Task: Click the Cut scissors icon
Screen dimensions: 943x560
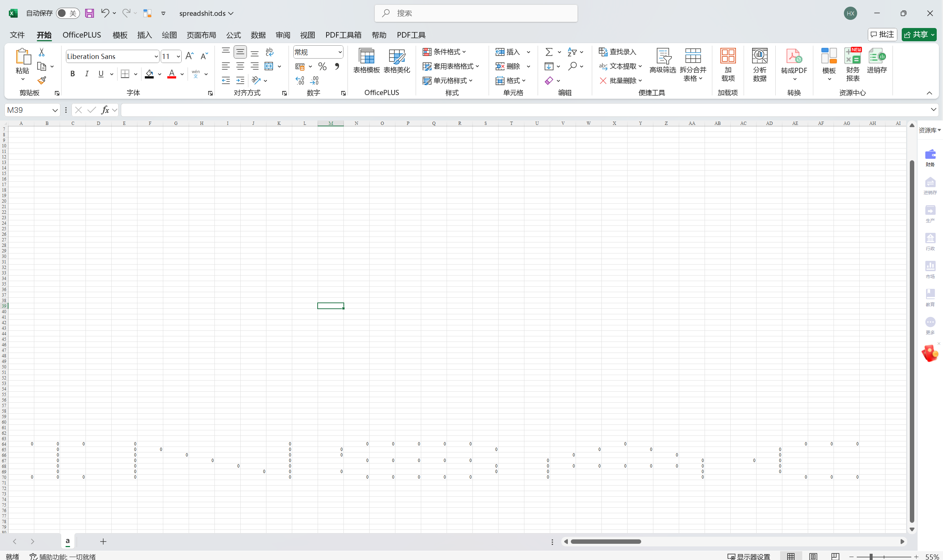Action: pos(42,52)
